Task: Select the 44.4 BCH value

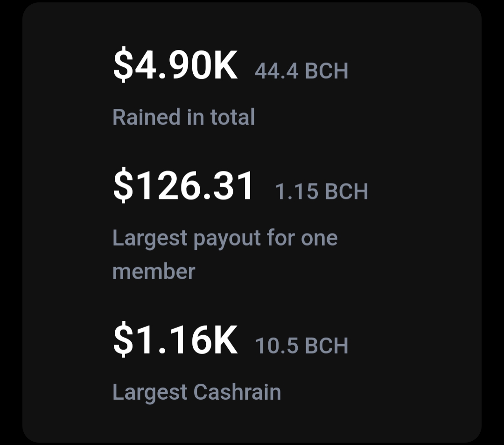Action: tap(301, 71)
